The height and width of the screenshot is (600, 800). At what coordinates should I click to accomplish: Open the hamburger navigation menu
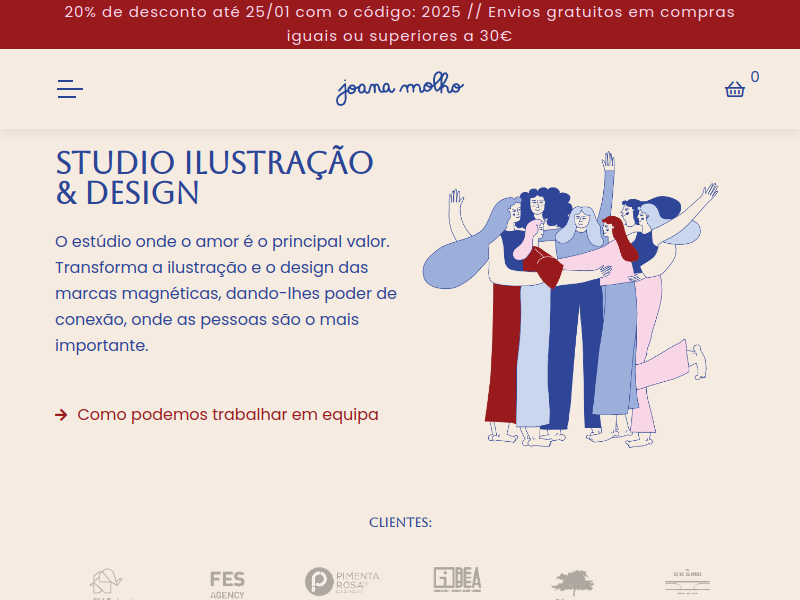(70, 89)
